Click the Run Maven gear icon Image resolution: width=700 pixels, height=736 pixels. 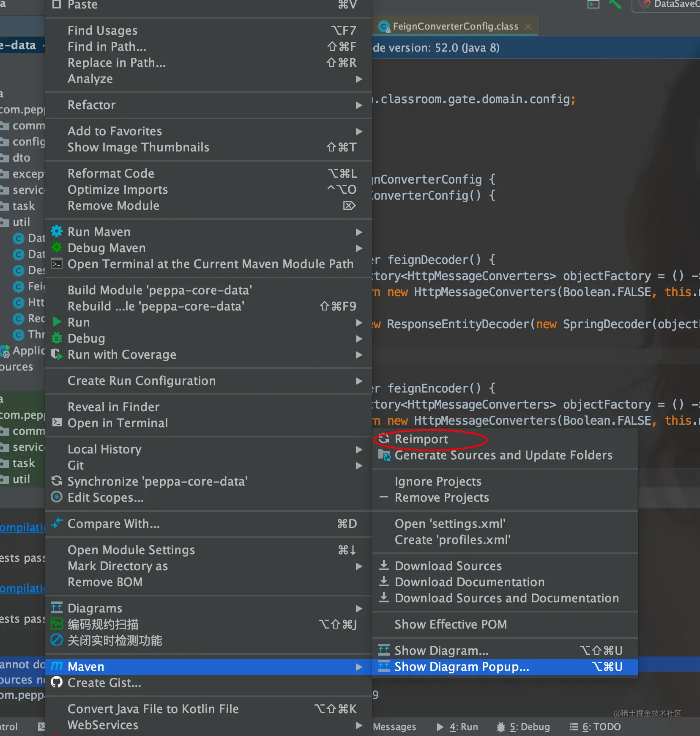click(x=57, y=231)
